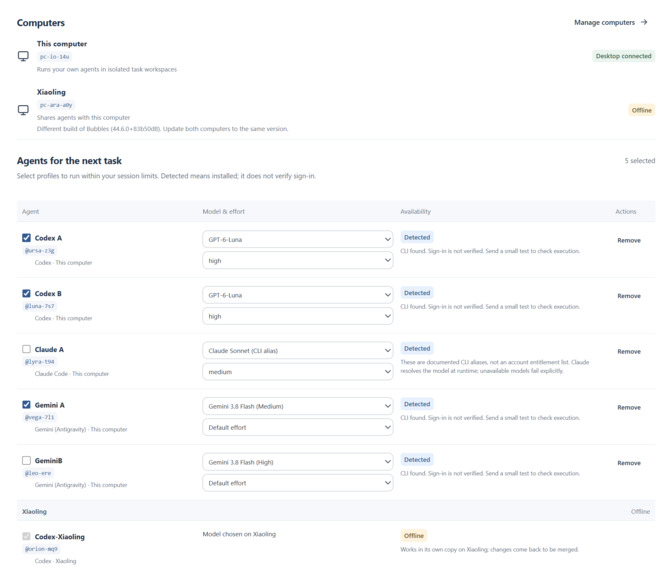Open Claude A medium effort dropdown
This screenshot has width=666, height=573.
(298, 372)
